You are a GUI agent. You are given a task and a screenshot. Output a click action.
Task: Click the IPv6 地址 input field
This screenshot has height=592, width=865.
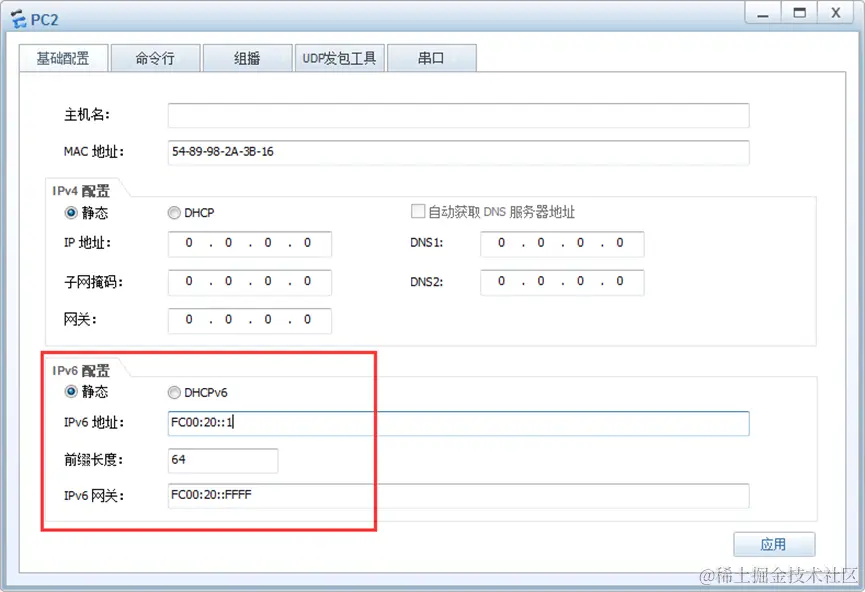(x=458, y=423)
